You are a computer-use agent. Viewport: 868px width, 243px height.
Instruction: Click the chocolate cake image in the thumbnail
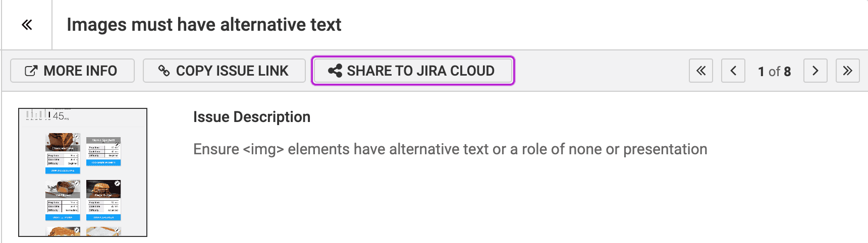63,142
